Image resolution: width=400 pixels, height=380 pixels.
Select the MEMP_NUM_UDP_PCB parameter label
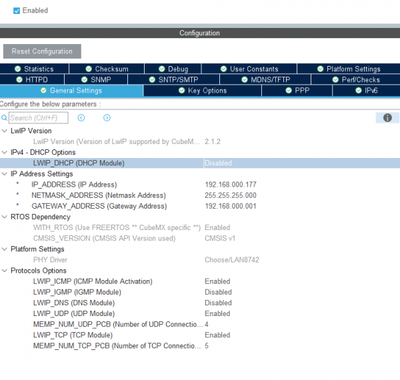pos(117,324)
